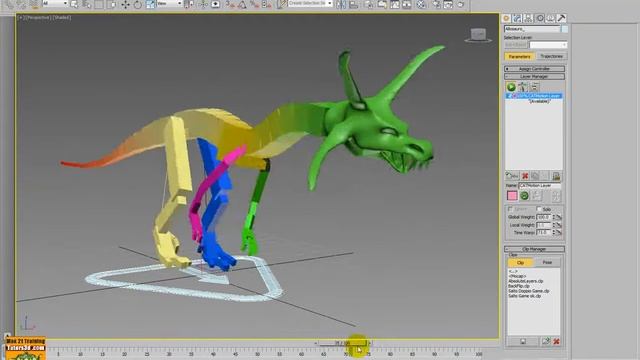This screenshot has height=360, width=640.
Task: Select the BackFlip.clp clip file
Action: [x=519, y=286]
